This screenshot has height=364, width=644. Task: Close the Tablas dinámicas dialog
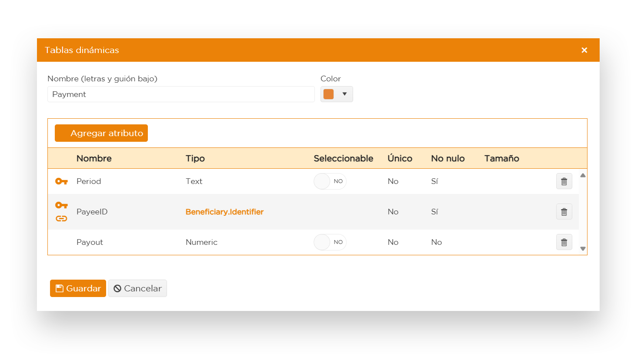coord(584,50)
